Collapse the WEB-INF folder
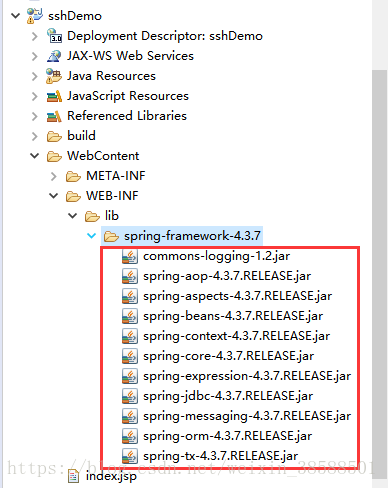This screenshot has height=488, width=388. coord(53,196)
